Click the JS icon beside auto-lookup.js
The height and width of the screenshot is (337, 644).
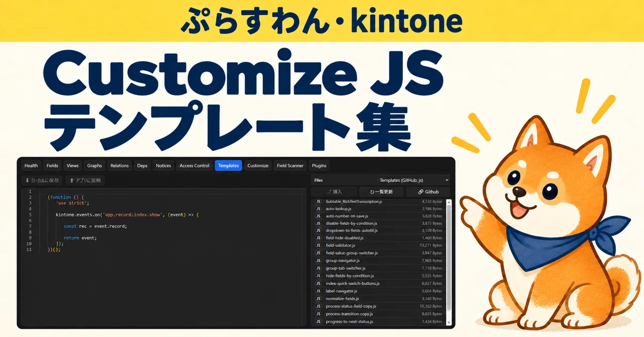(318, 209)
